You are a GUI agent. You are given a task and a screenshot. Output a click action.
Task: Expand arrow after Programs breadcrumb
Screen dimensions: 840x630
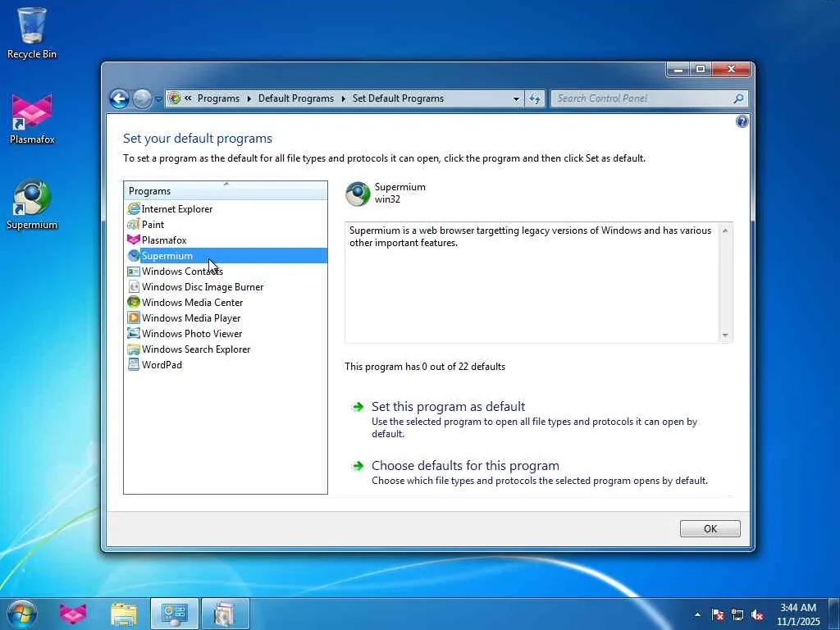pyautogui.click(x=249, y=98)
